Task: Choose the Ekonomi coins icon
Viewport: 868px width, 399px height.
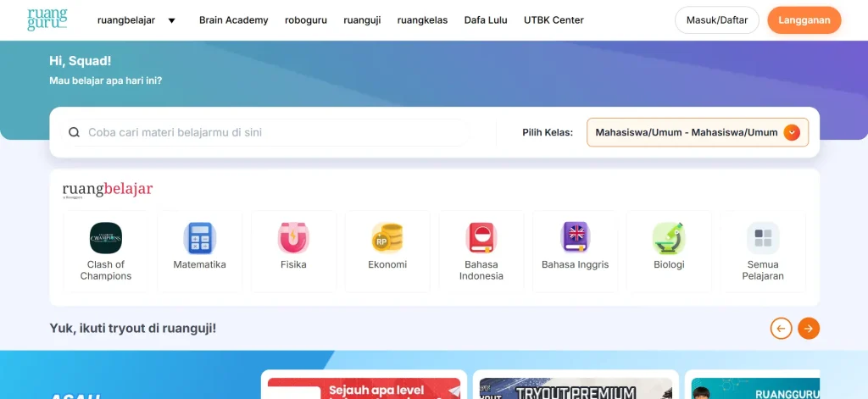Action: pos(387,238)
